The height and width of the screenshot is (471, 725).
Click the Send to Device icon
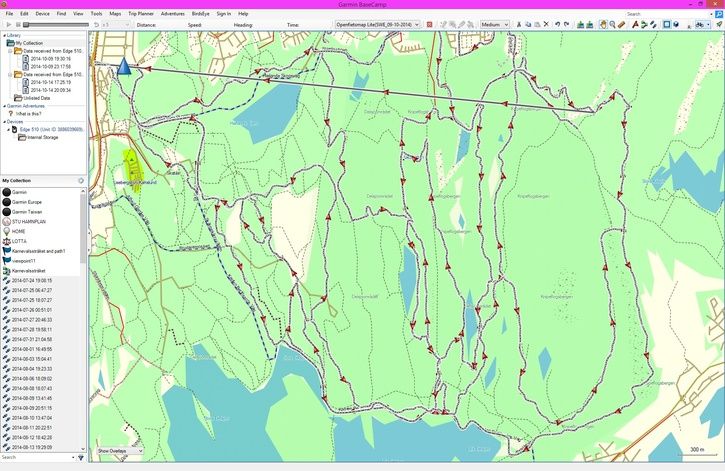581,24
